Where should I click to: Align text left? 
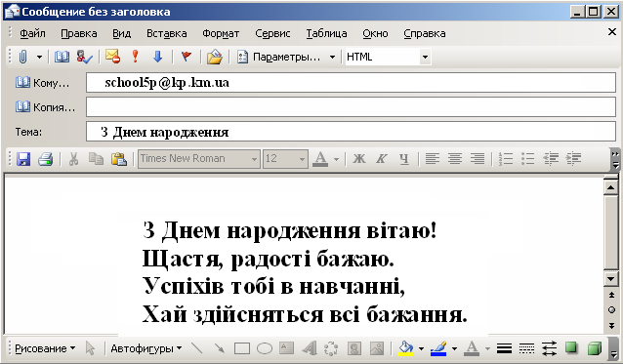(x=433, y=159)
